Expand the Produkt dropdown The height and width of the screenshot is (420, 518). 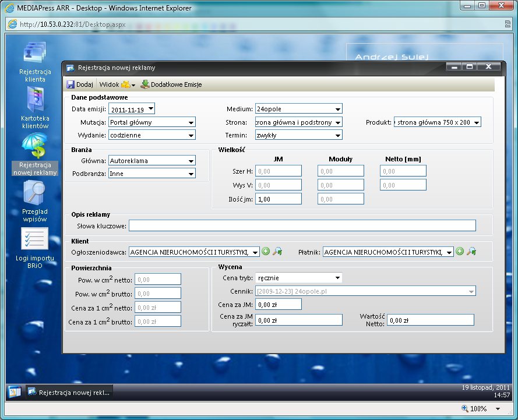[477, 122]
